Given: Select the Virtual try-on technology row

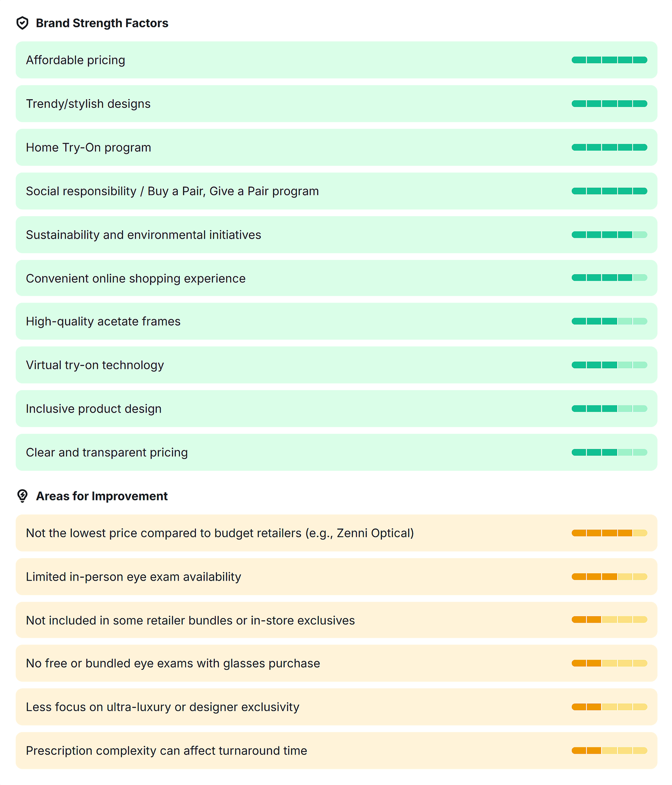Looking at the screenshot, I should [336, 365].
